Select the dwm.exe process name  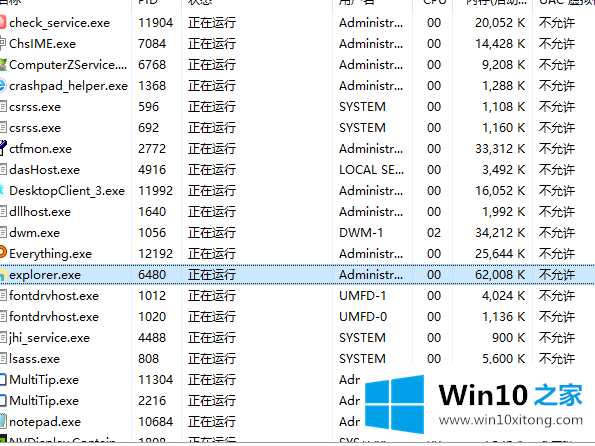point(35,233)
